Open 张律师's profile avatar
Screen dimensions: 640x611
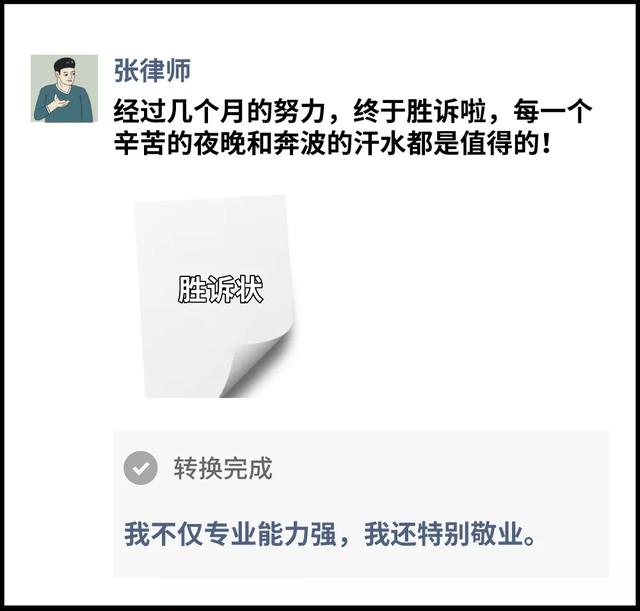64,88
